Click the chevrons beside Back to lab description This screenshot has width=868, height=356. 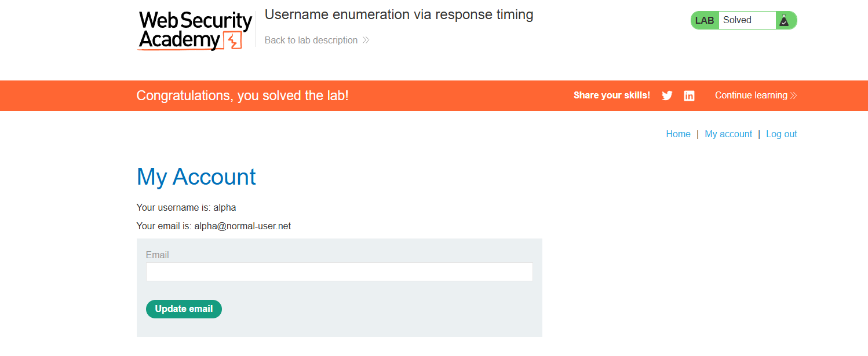[x=366, y=41]
